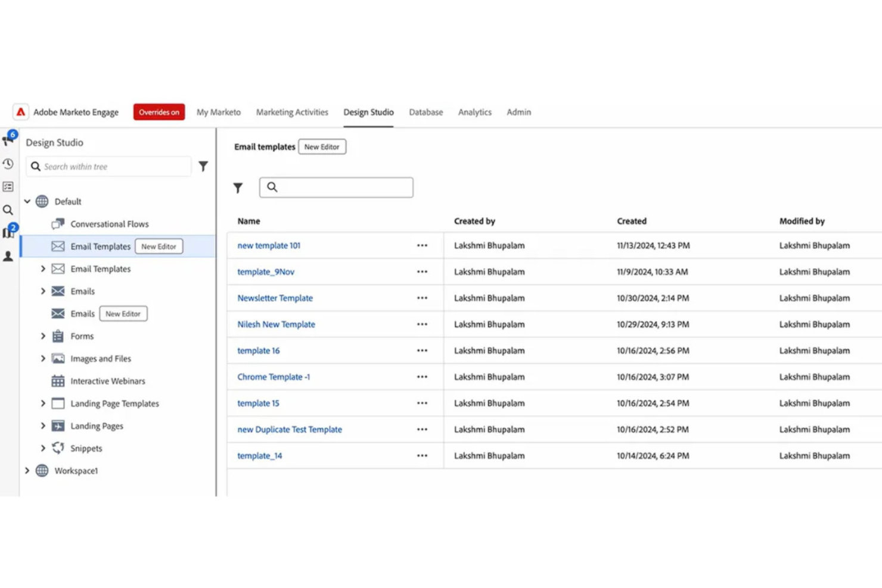Click the Forms clipboard icon

tap(58, 336)
